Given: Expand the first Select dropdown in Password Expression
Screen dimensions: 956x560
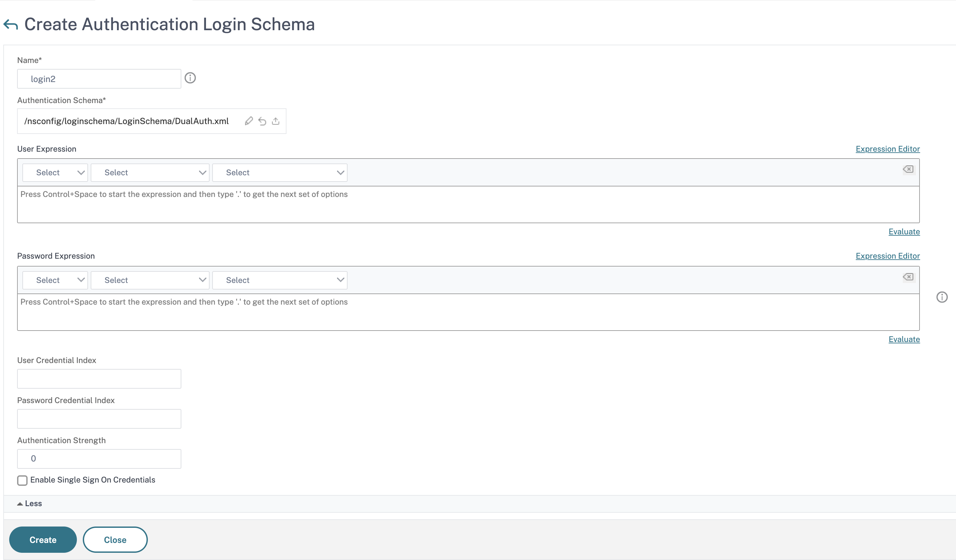Looking at the screenshot, I should tap(54, 280).
